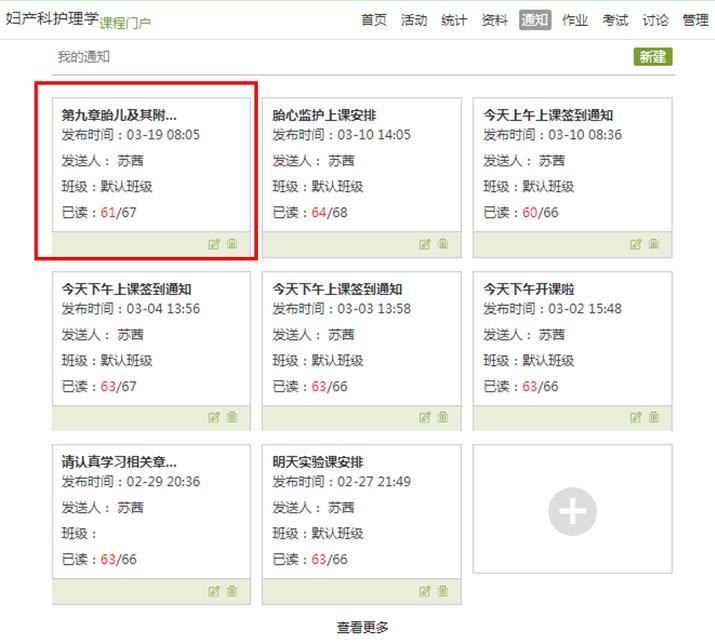Select the 统计 navigation item
Viewport: 715px width, 643px height.
(x=454, y=20)
